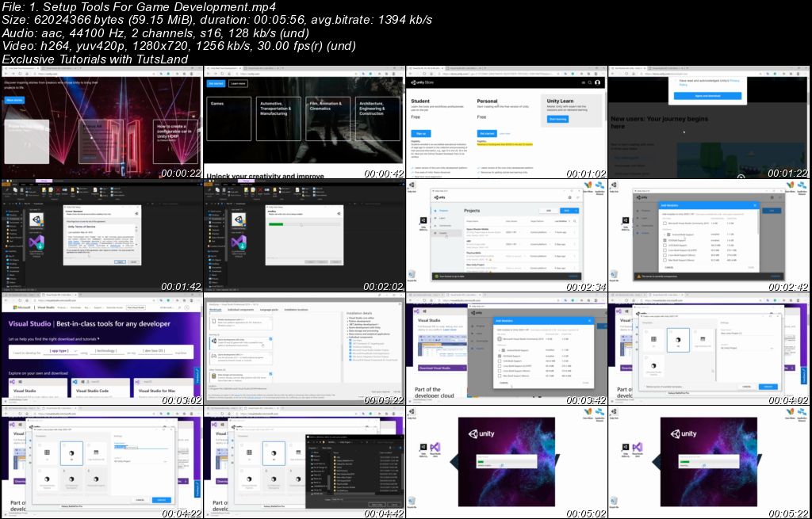Click Unity loading progress bar in 00:05:02 frame

(507, 461)
